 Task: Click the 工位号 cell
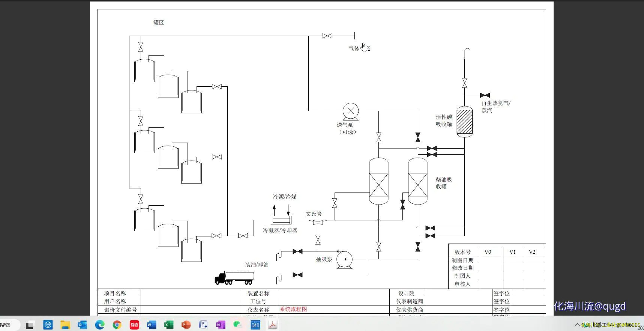260,301
